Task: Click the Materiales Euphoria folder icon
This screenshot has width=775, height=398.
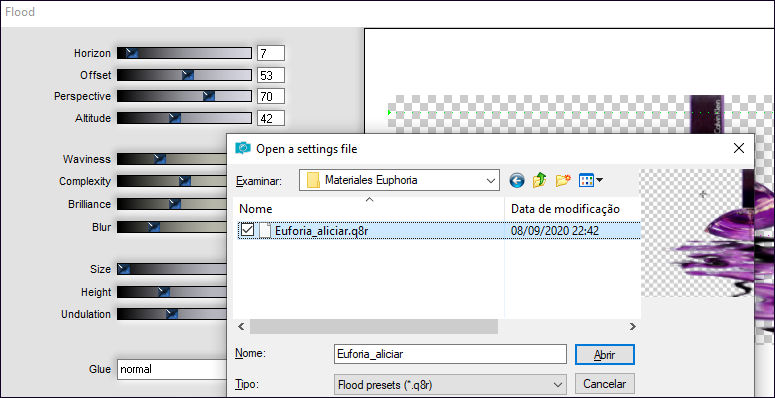Action: tap(313, 180)
